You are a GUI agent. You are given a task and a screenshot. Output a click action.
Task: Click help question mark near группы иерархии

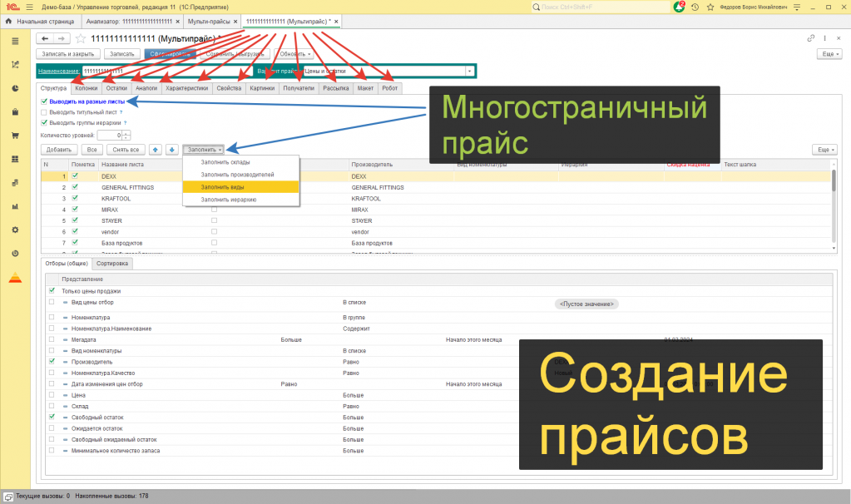(x=126, y=123)
